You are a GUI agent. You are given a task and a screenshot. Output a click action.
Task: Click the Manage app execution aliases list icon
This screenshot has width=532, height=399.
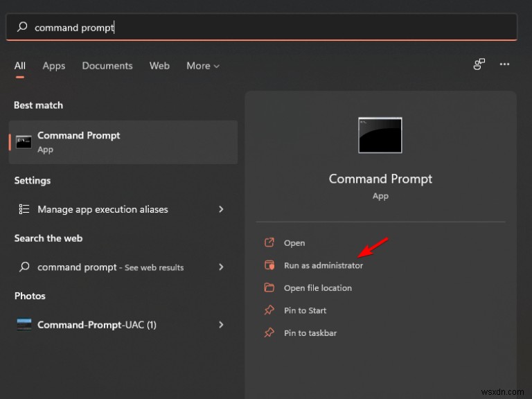click(x=24, y=209)
